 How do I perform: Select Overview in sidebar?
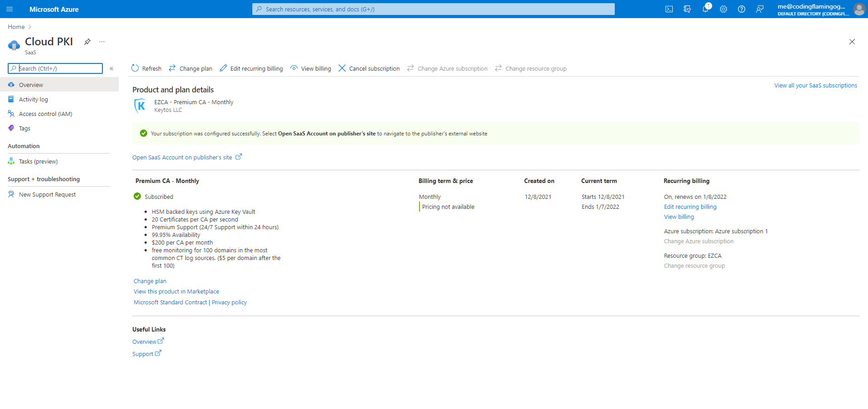pyautogui.click(x=59, y=85)
